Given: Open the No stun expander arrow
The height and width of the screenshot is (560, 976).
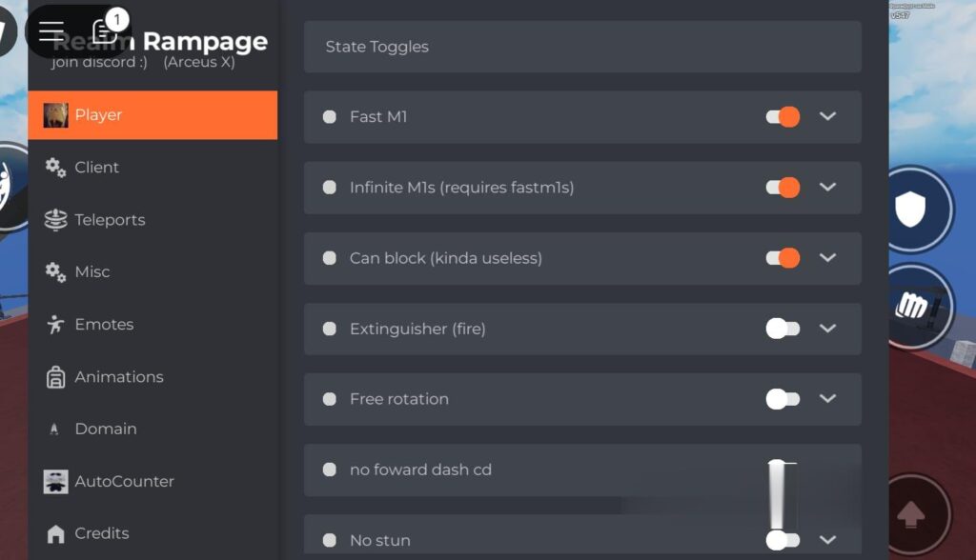Looking at the screenshot, I should point(827,539).
